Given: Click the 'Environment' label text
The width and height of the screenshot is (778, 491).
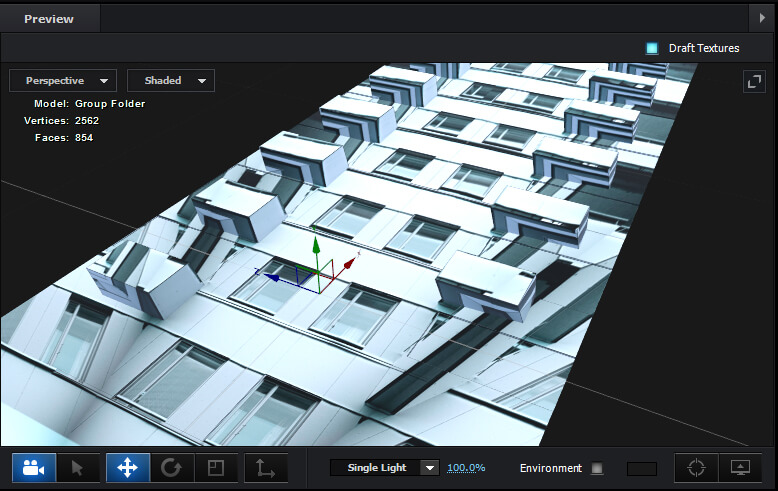Looking at the screenshot, I should (551, 468).
